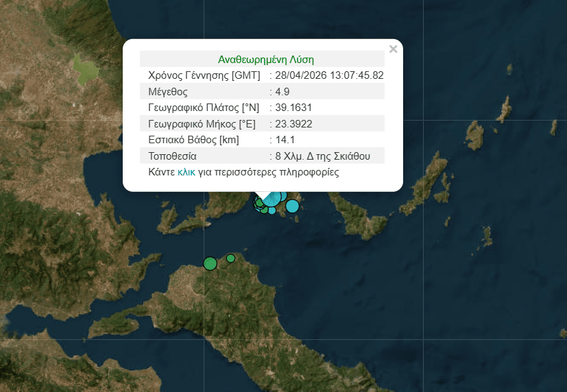Click the 'Γεωγραφικό Μήκος [°E]' row label
Viewport: 567px width, 392px height.
tap(202, 124)
